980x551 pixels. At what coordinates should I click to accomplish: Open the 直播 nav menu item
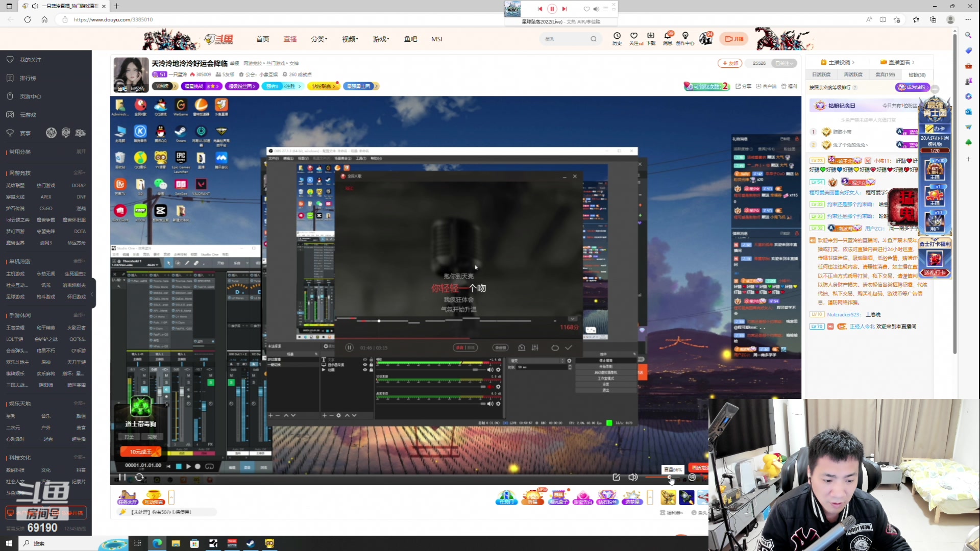pos(290,39)
